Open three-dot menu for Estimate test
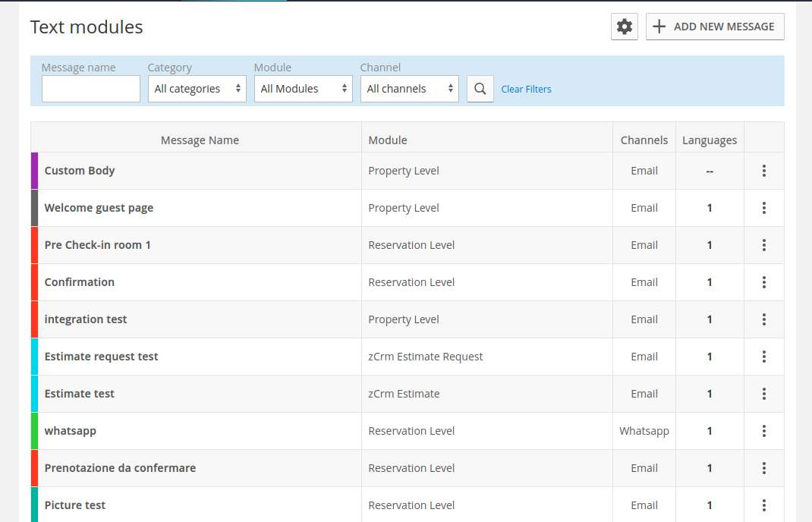This screenshot has height=522, width=812. 763,394
